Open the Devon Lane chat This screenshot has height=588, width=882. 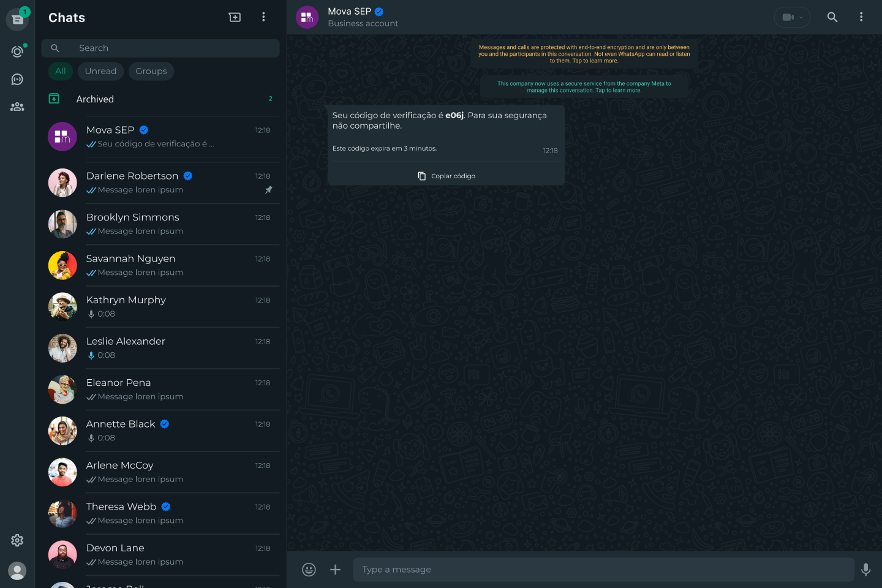click(160, 555)
